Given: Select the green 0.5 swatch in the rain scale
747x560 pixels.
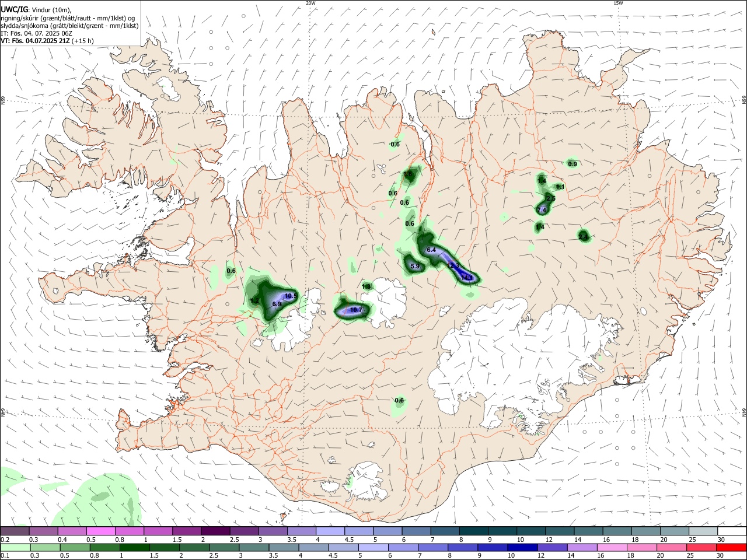Looking at the screenshot, I should (x=75, y=548).
